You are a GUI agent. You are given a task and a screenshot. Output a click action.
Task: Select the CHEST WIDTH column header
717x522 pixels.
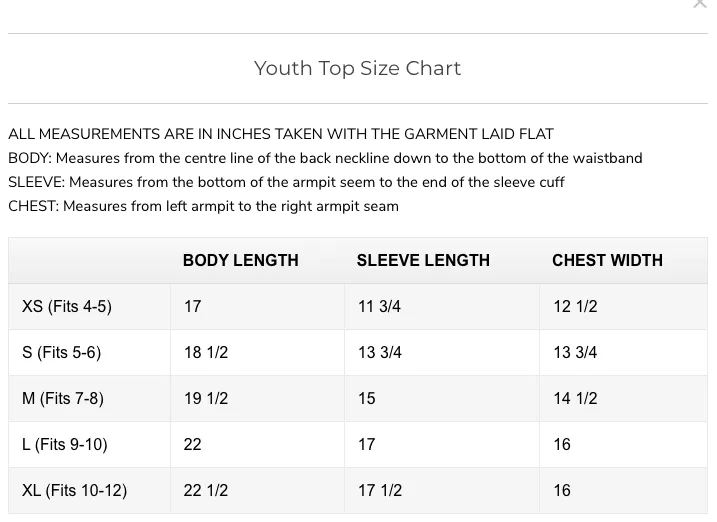607,260
